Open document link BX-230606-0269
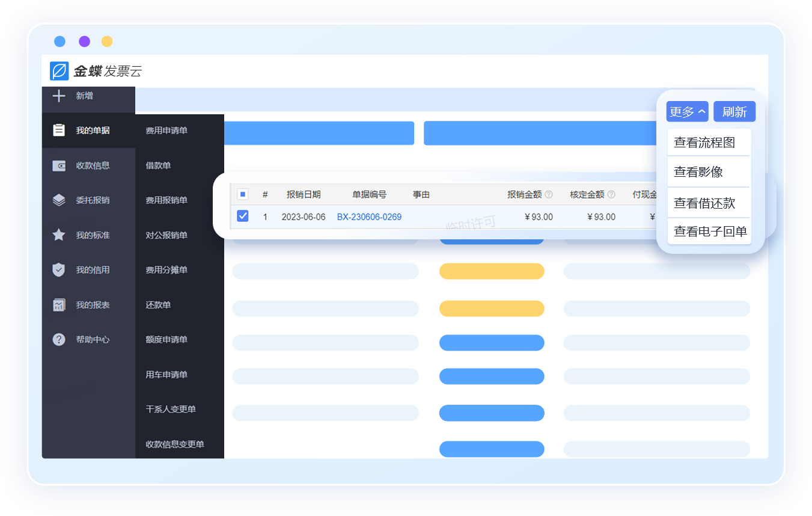This screenshot has width=812, height=516. coord(369,217)
